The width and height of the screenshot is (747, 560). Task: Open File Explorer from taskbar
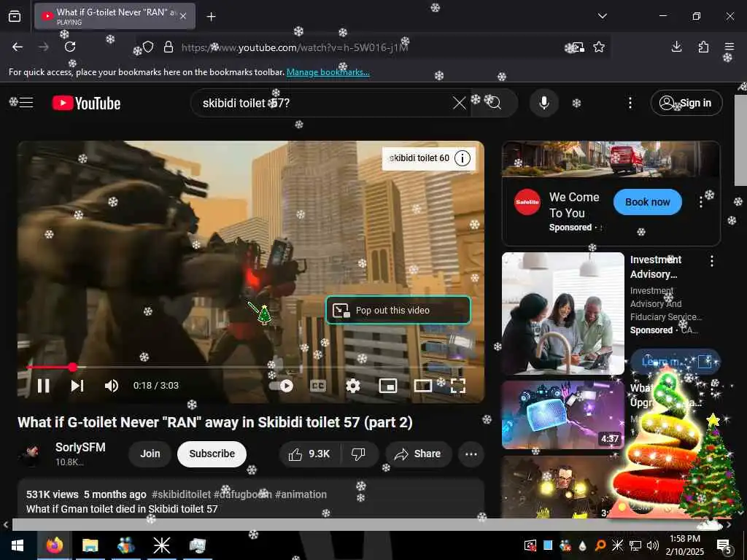[90, 545]
